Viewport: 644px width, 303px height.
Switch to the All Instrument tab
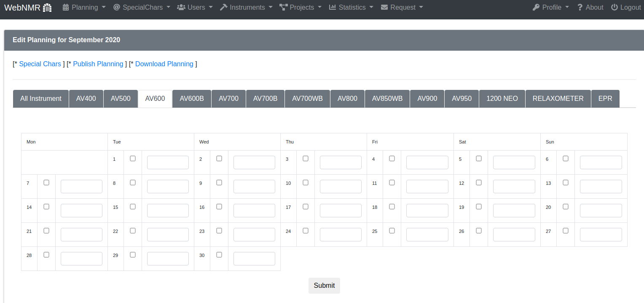pos(41,99)
